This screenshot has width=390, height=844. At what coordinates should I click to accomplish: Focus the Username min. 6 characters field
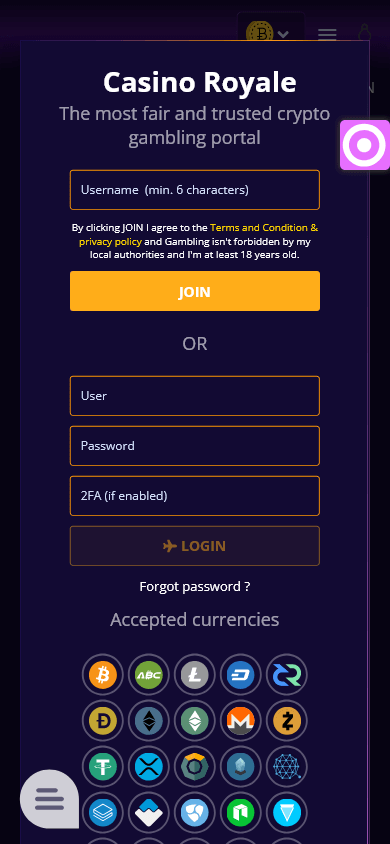click(x=195, y=190)
